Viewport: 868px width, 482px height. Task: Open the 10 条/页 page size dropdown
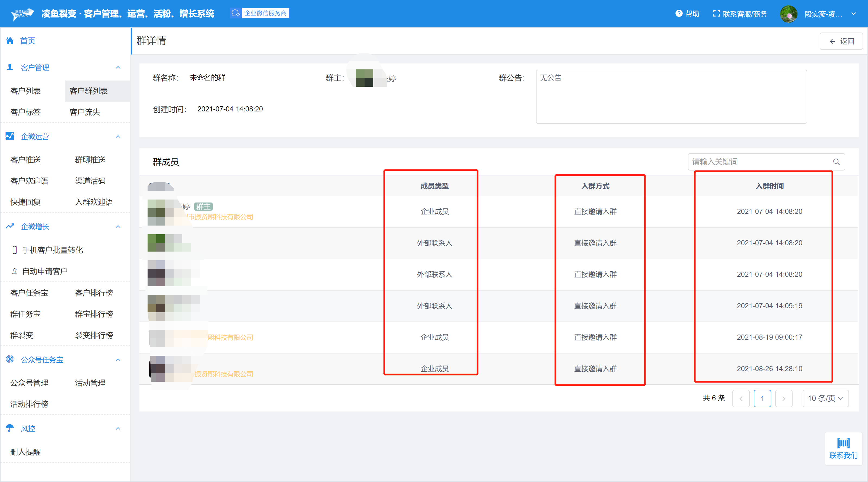click(x=825, y=399)
